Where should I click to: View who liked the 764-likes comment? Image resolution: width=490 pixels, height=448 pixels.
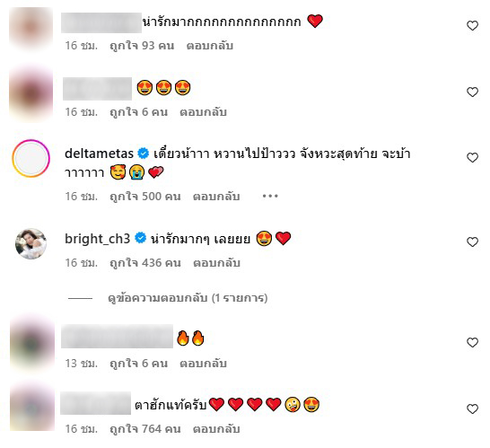coord(145,429)
